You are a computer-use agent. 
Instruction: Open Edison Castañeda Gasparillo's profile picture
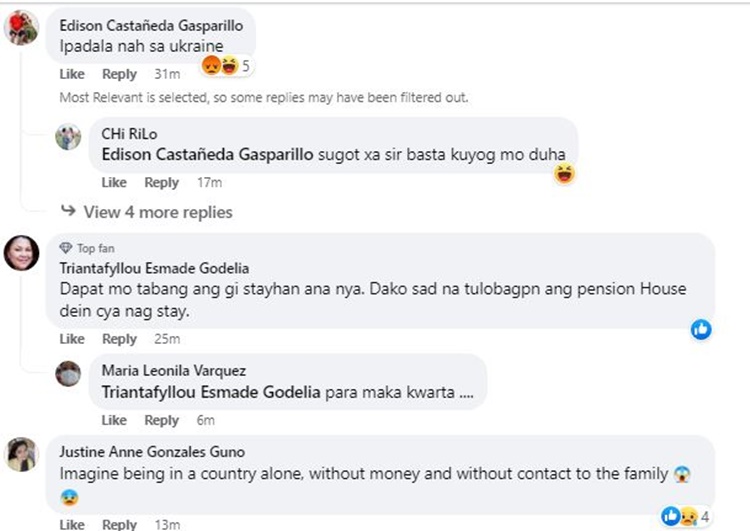tap(21, 29)
